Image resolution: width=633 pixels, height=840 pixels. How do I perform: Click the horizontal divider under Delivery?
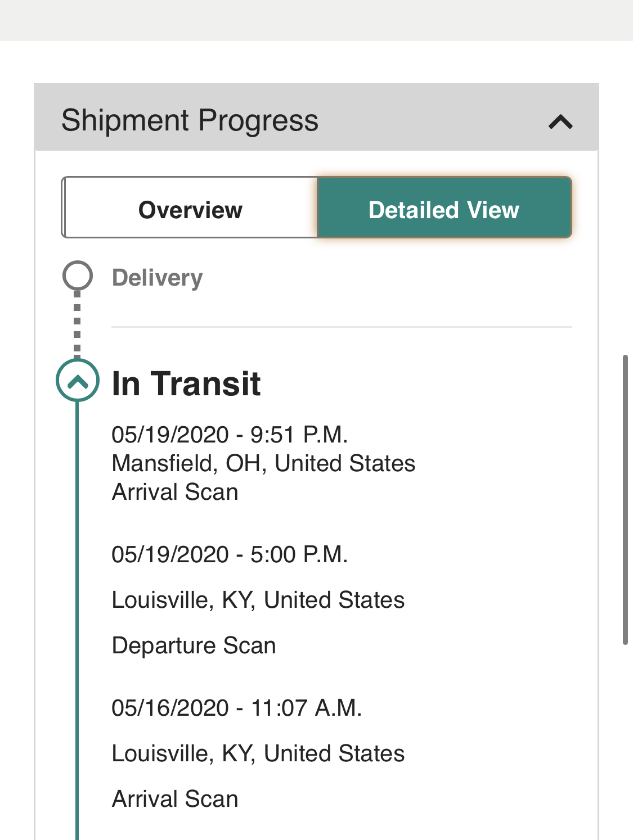tap(342, 327)
